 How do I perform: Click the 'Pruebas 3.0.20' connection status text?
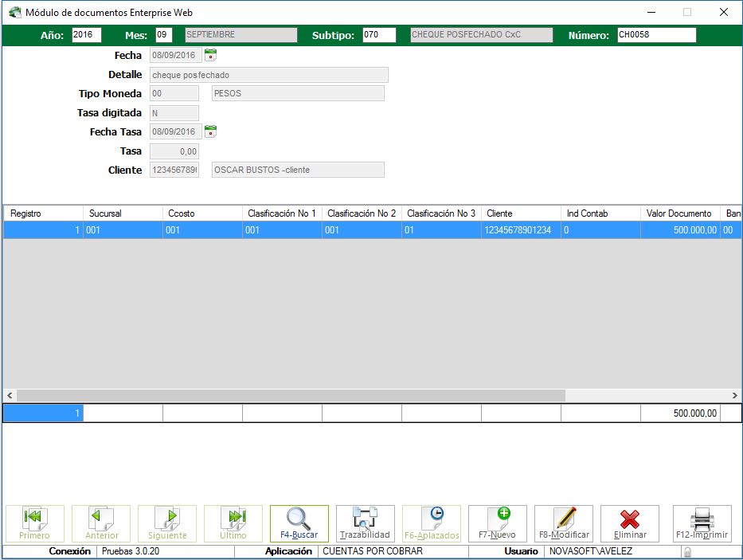click(x=131, y=551)
